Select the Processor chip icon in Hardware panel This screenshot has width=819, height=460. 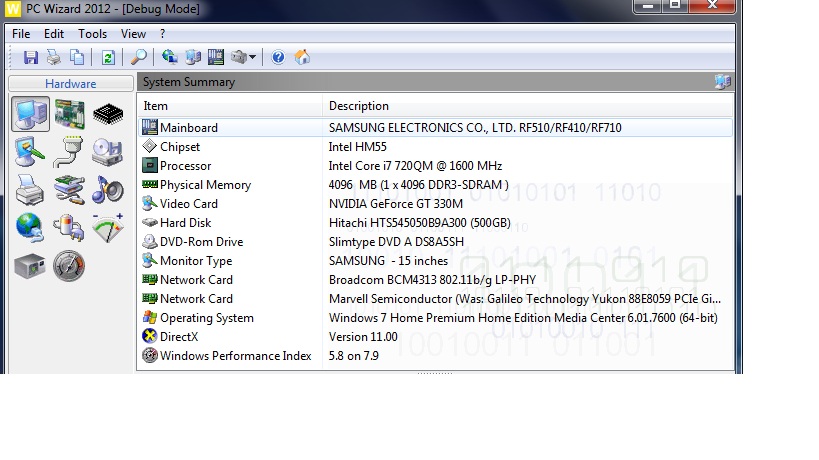[108, 114]
